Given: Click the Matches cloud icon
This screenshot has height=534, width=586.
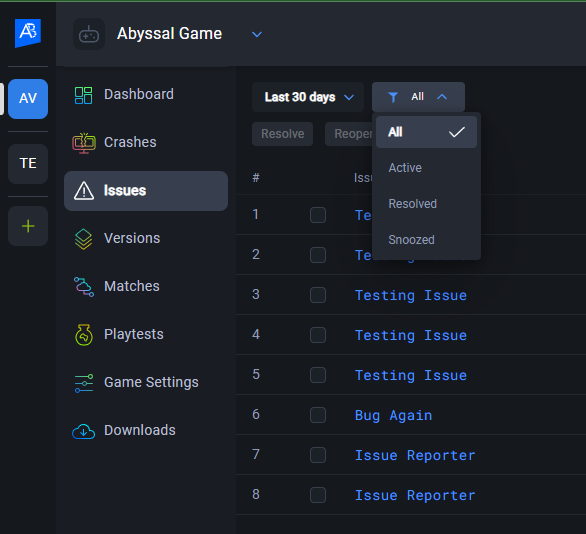Looking at the screenshot, I should point(84,287).
